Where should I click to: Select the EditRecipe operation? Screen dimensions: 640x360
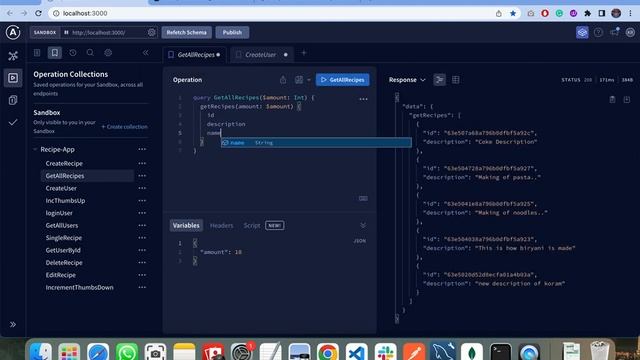point(60,275)
